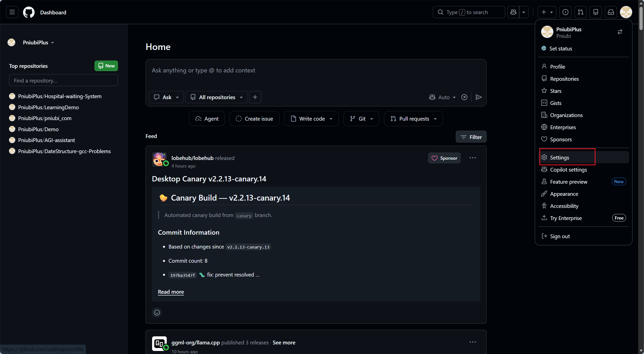Open Copilot chat icon in header

tap(513, 12)
